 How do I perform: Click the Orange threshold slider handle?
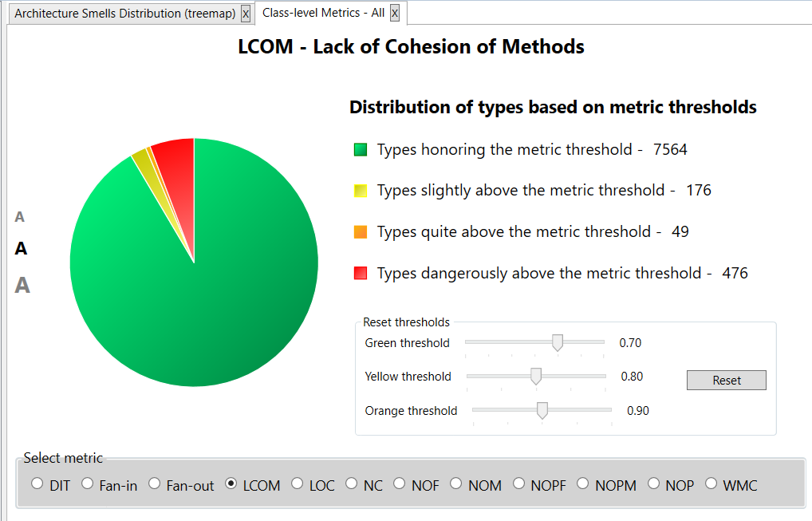[542, 410]
